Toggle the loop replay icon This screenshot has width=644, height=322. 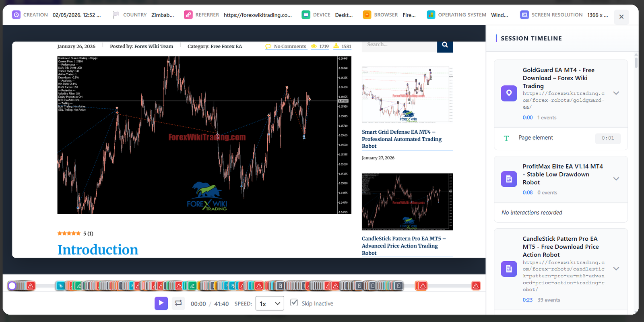coord(178,303)
